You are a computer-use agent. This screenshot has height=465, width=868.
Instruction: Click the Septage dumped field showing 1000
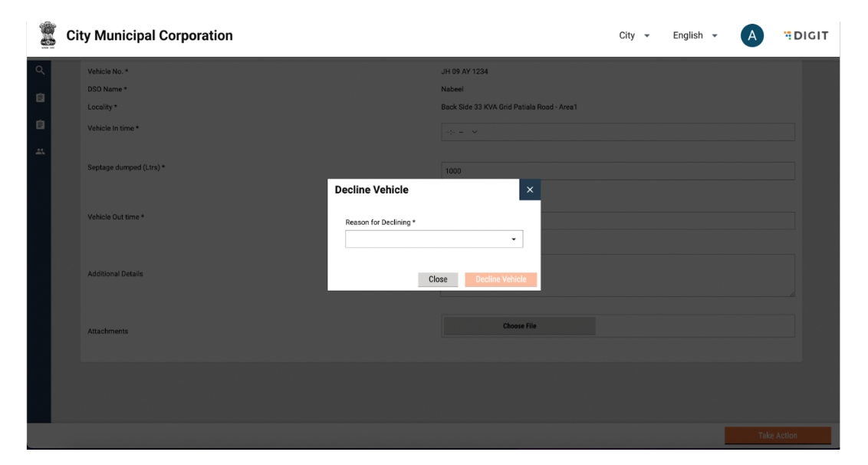pyautogui.click(x=617, y=171)
